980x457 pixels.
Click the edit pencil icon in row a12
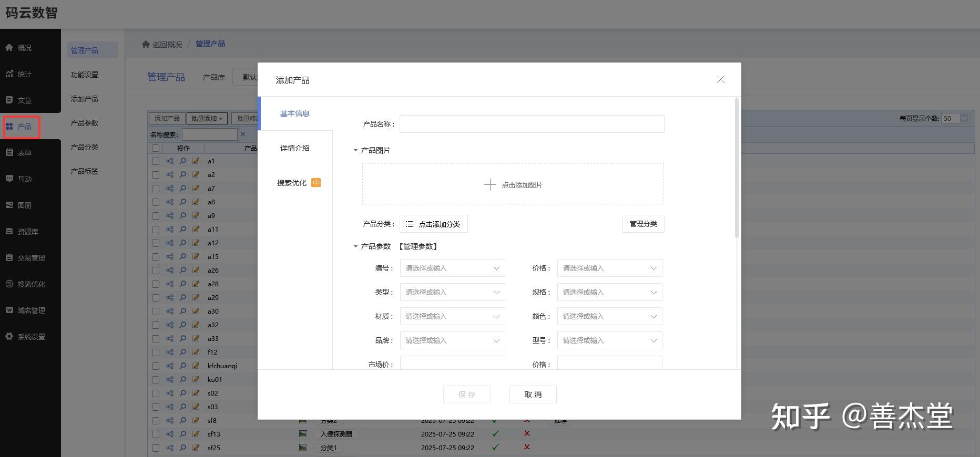tap(196, 243)
